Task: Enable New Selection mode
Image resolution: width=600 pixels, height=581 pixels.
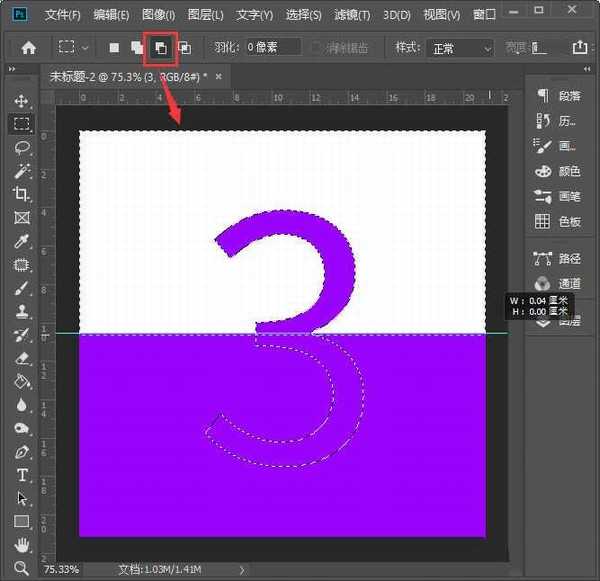Action: pos(114,48)
